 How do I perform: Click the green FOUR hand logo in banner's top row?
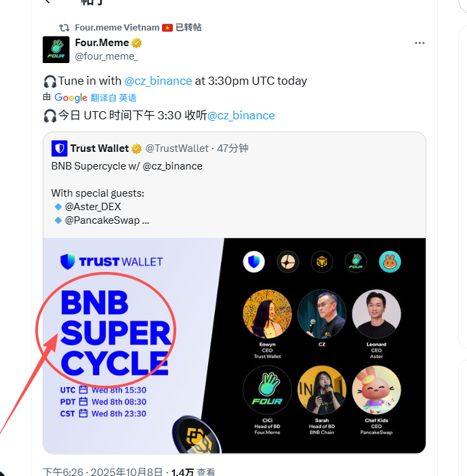(356, 262)
